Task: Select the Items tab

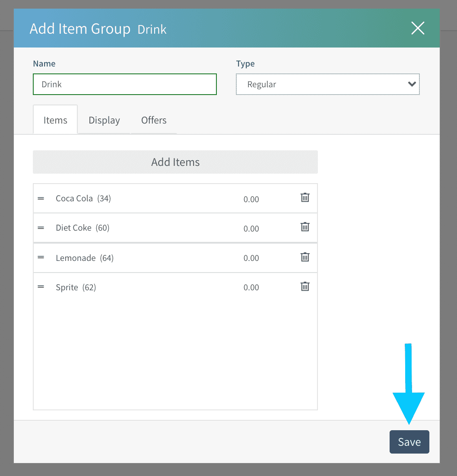Action: click(55, 120)
